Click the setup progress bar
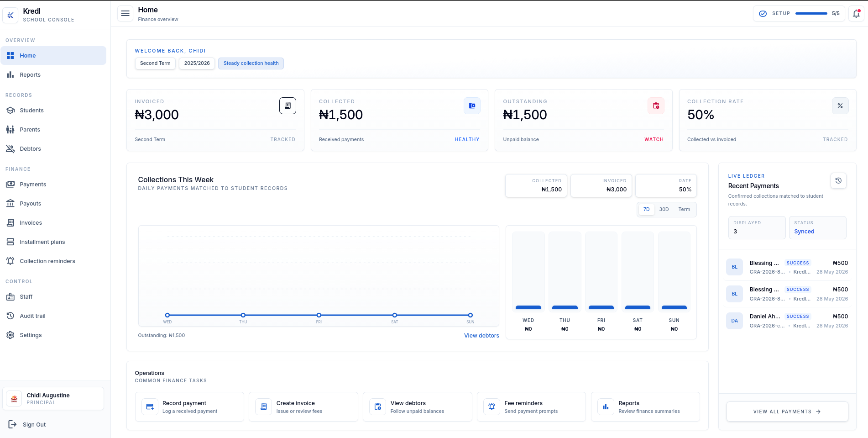The width and height of the screenshot is (868, 438). [811, 14]
